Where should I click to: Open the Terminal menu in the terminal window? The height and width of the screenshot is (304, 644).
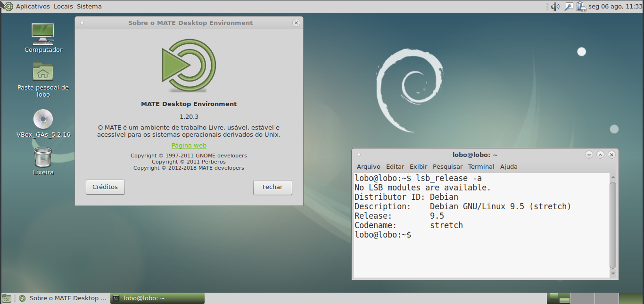click(481, 166)
